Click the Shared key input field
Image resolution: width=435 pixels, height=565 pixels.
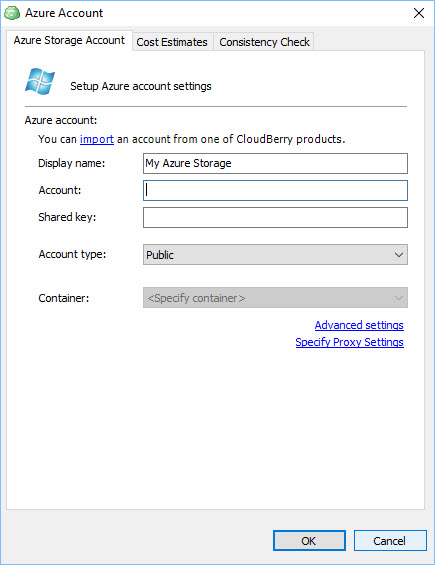coord(275,217)
